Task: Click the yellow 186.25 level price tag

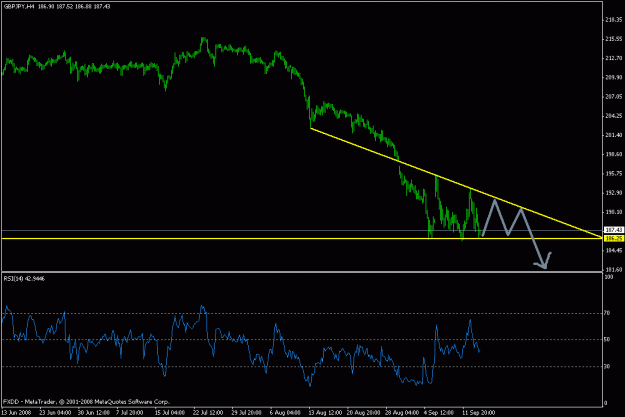Action: (614, 238)
